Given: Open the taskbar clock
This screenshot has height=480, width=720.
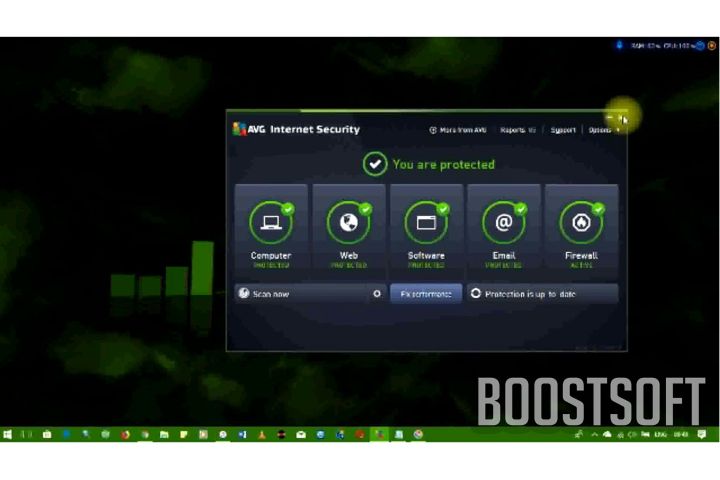Looking at the screenshot, I should click(681, 434).
